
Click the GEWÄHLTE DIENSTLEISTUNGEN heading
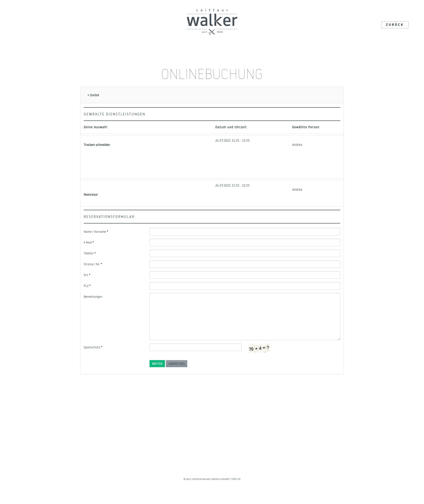coord(114,114)
